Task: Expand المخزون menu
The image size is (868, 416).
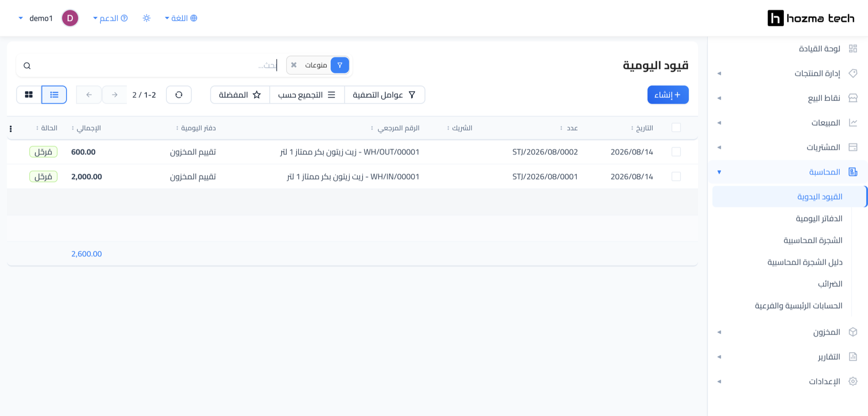Action: [788, 332]
